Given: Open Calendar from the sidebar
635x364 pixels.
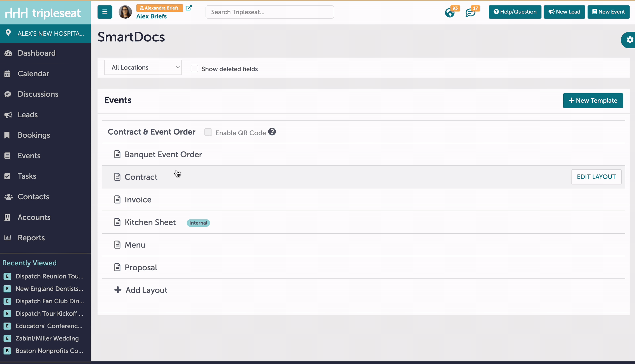Looking at the screenshot, I should [33, 74].
